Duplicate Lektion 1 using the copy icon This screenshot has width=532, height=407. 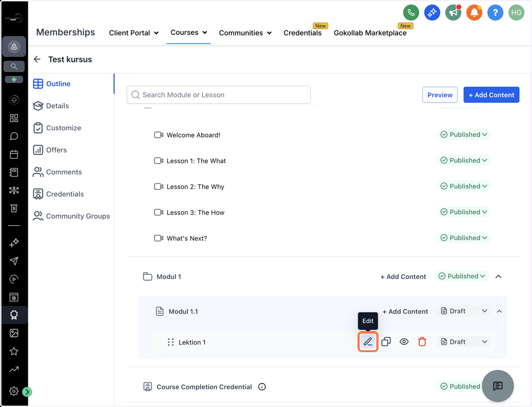coord(386,342)
